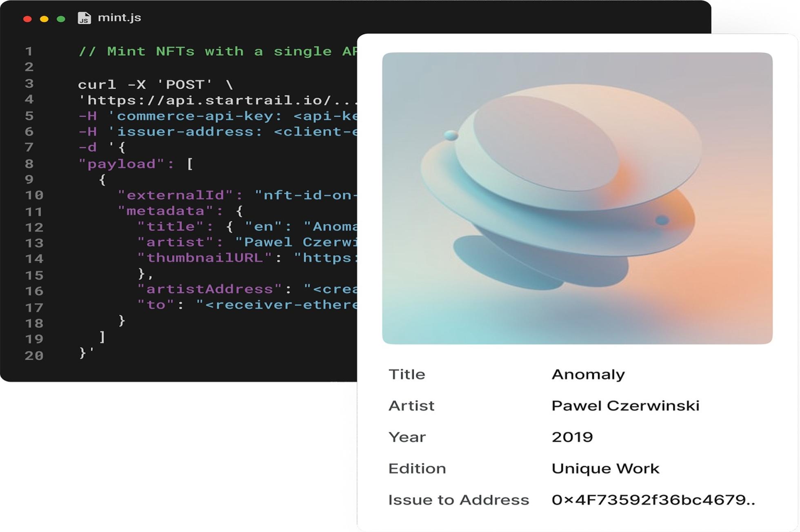
Task: Click the Anomaly title value
Action: [588, 374]
